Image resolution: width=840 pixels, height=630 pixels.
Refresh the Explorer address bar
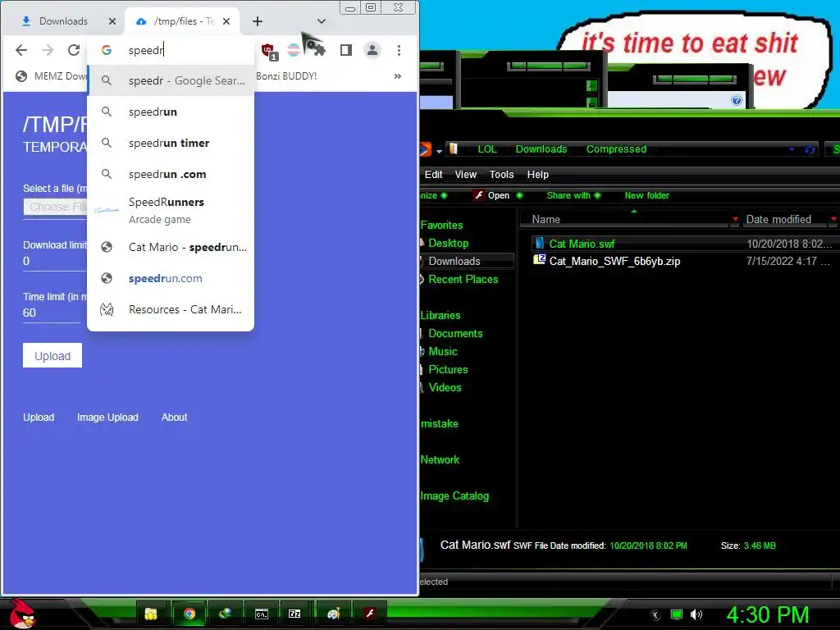810,150
